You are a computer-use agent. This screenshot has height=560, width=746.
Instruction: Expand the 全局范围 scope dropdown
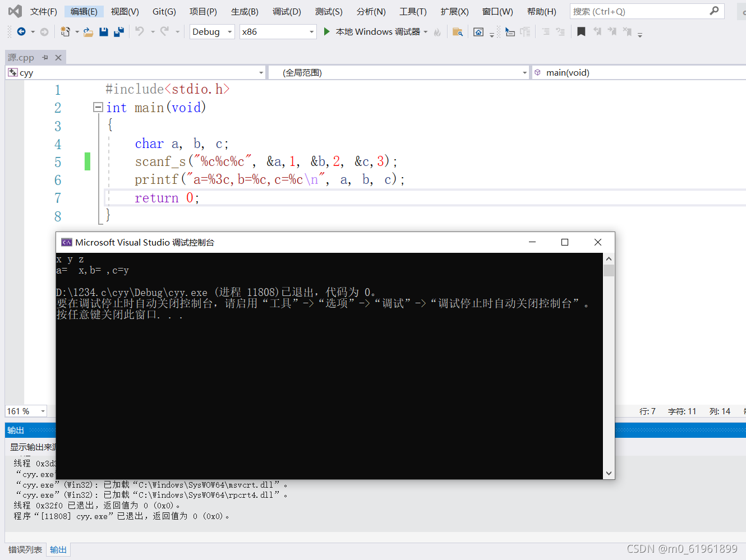click(525, 73)
